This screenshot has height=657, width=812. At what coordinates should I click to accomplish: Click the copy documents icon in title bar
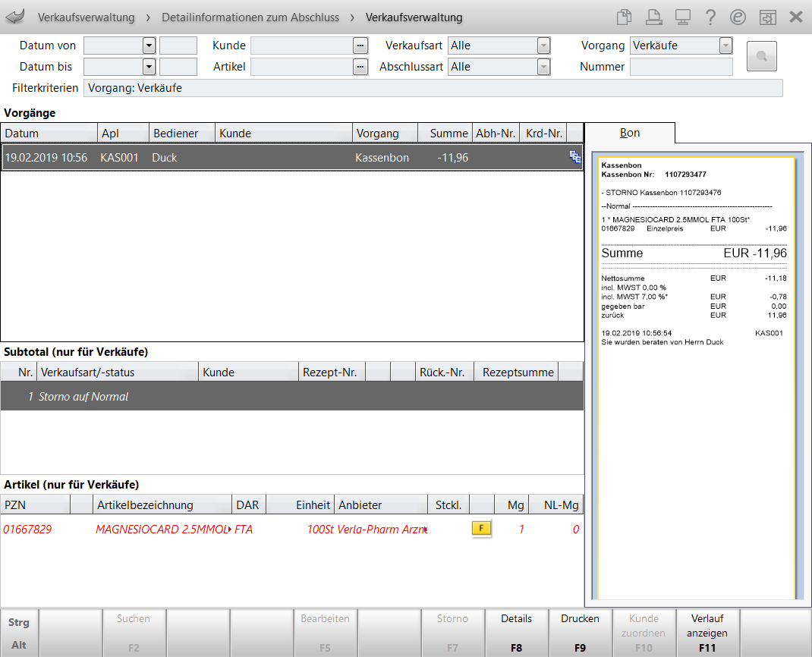tap(624, 17)
